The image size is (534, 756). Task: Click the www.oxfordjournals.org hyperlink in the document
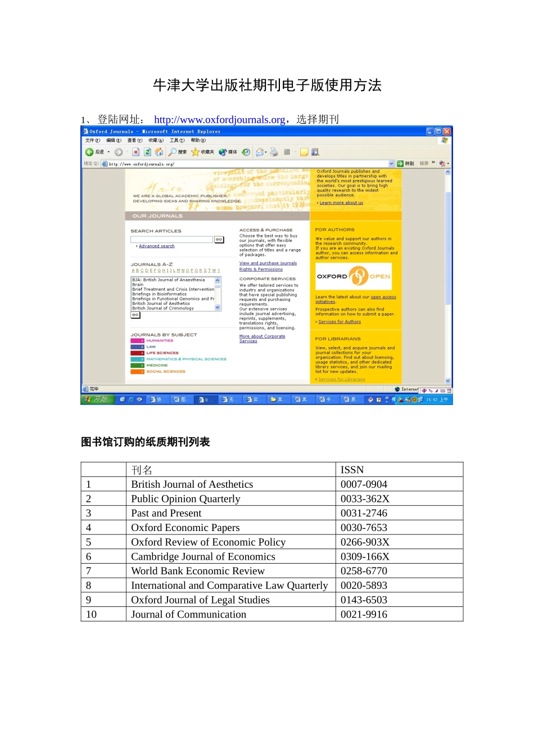tap(220, 119)
